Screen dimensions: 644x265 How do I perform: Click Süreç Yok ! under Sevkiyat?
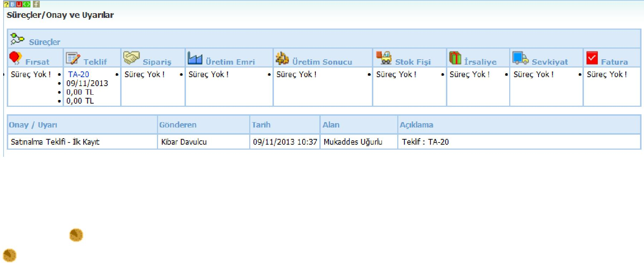(x=534, y=74)
